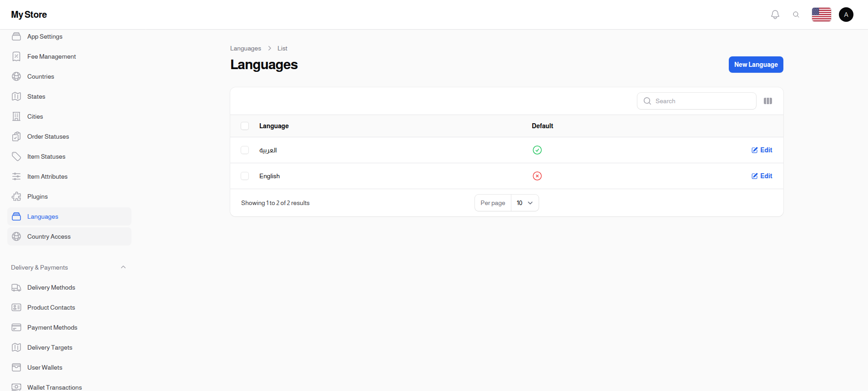Viewport: 868px width, 391px height.
Task: Edit the العربية language
Action: [762, 150]
